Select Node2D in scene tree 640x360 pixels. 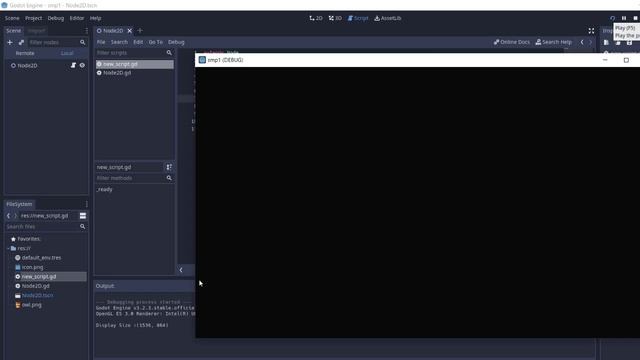pyautogui.click(x=27, y=65)
